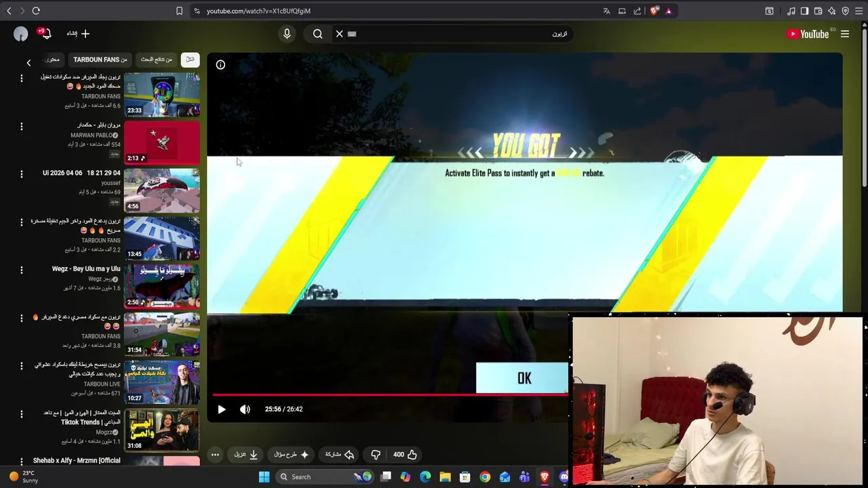Open options for Marwan Pablo video

(x=21, y=127)
